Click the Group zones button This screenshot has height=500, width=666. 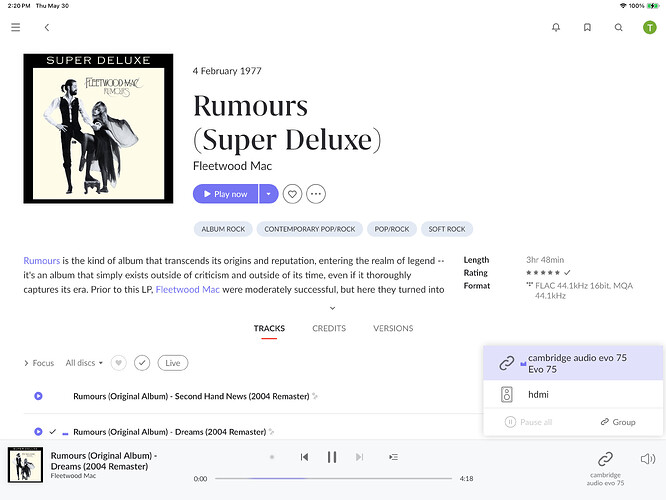pyautogui.click(x=618, y=422)
